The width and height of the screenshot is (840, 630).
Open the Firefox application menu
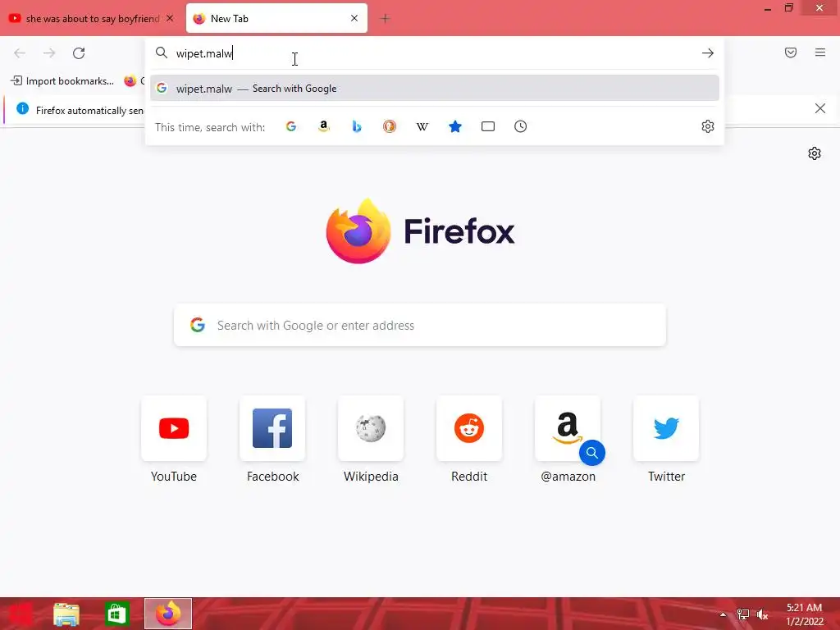(820, 52)
